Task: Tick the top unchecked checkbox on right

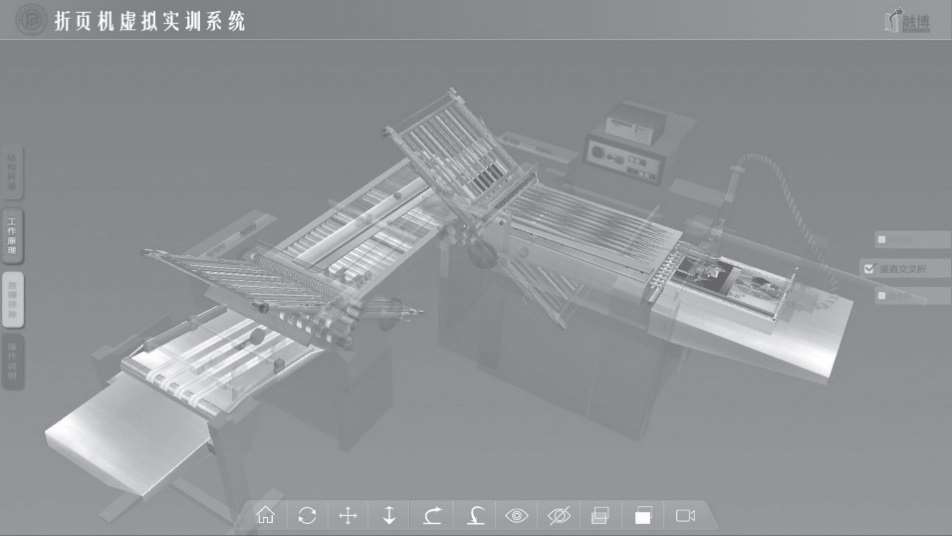Action: pyautogui.click(x=882, y=240)
